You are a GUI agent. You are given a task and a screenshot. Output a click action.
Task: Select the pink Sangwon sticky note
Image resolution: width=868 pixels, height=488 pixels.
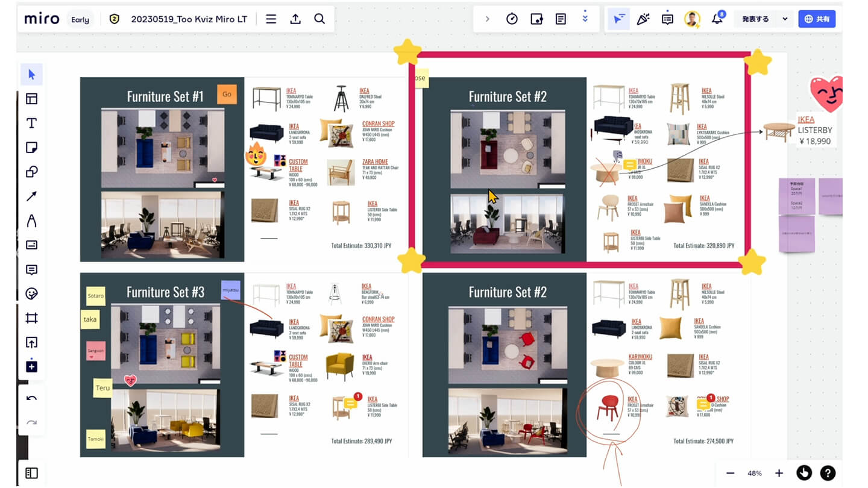96,351
